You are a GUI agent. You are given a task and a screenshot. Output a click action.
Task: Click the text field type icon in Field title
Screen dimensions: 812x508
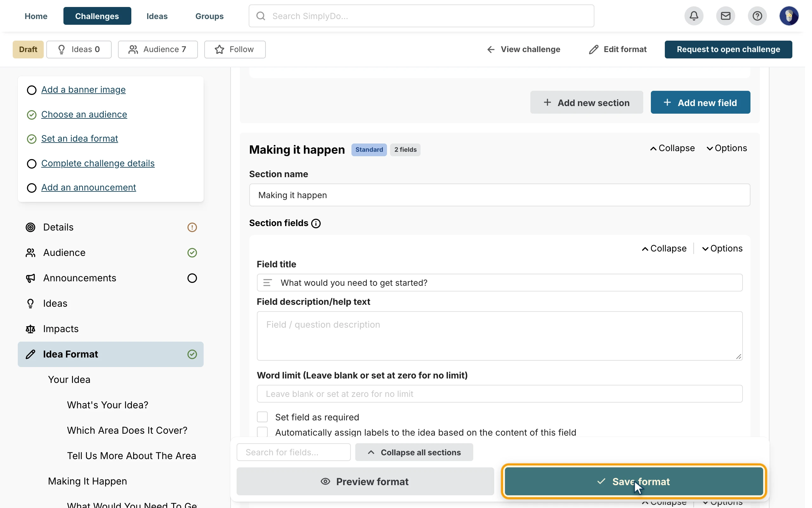267,283
